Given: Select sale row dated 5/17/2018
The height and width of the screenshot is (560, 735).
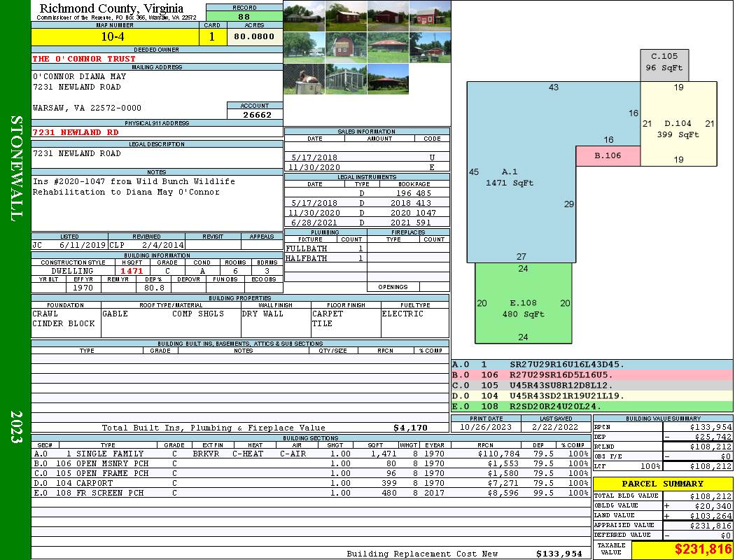Looking at the screenshot, I should pos(367,157).
